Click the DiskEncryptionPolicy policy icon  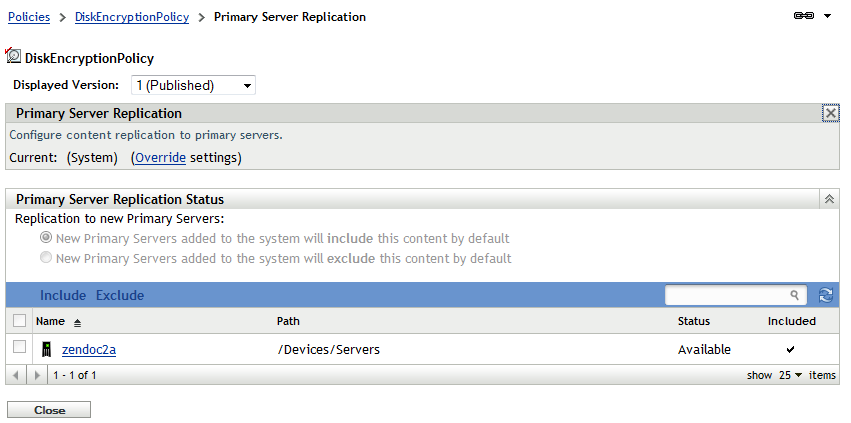click(13, 59)
